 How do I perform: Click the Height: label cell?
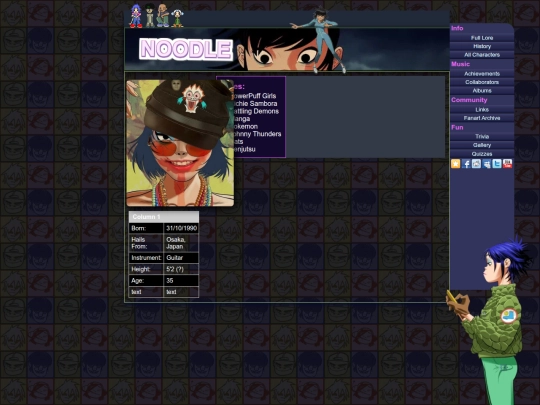(146, 269)
